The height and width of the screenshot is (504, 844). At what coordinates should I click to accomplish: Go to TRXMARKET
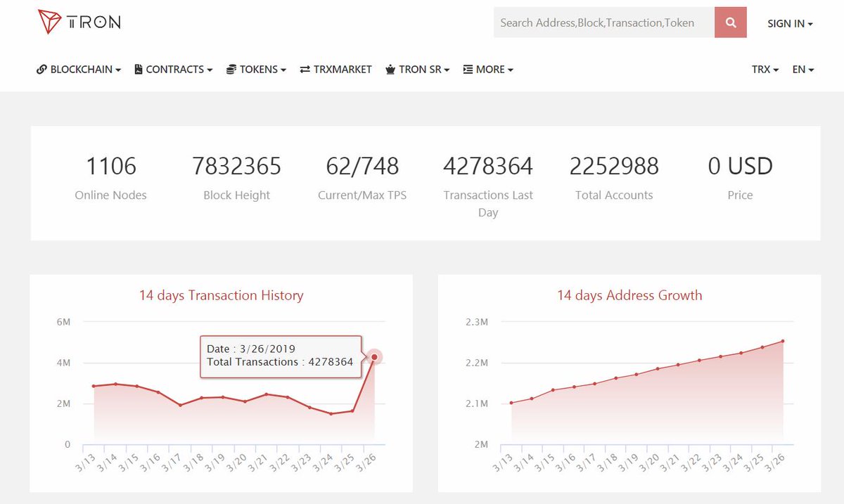coord(335,70)
